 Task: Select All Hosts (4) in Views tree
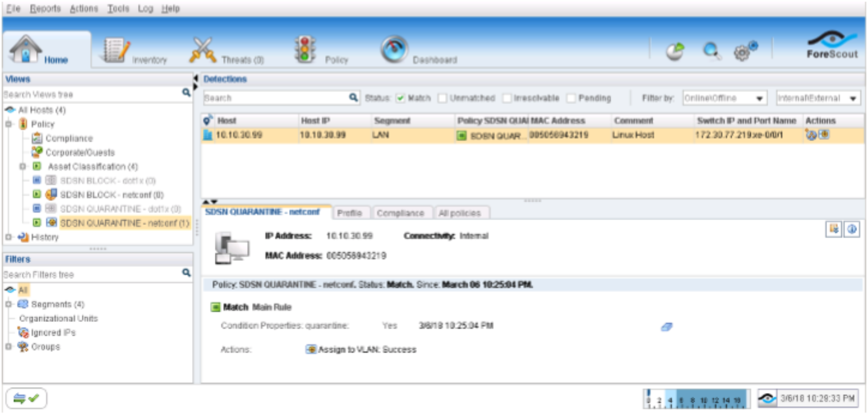(42, 110)
